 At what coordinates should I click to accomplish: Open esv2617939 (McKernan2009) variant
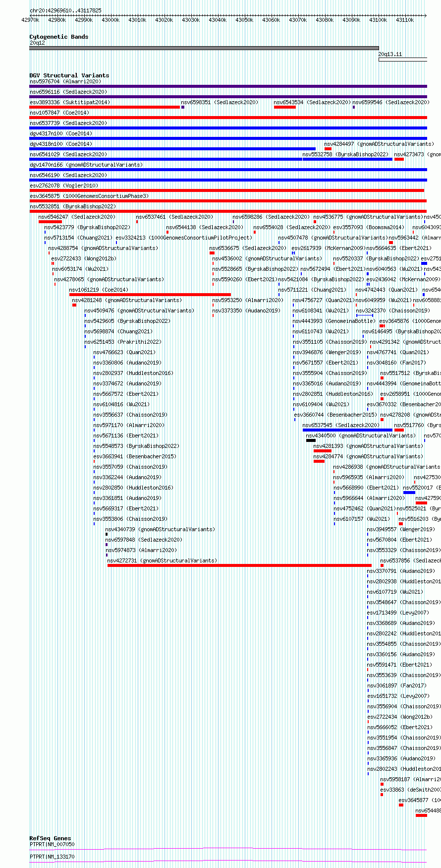[329, 248]
